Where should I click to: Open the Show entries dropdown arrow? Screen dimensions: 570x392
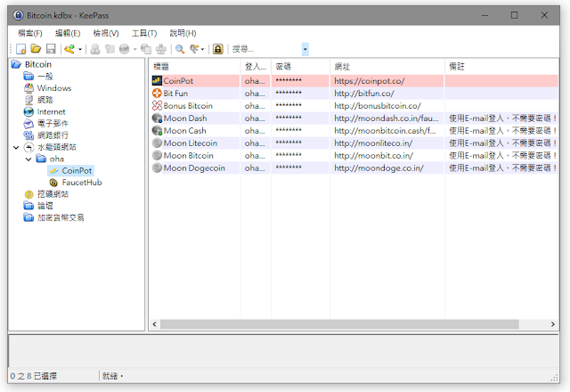(202, 49)
